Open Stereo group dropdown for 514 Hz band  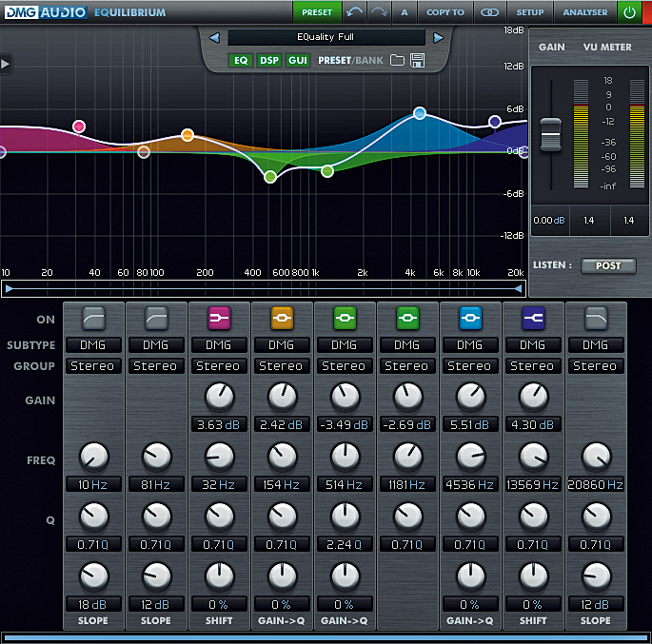click(345, 366)
